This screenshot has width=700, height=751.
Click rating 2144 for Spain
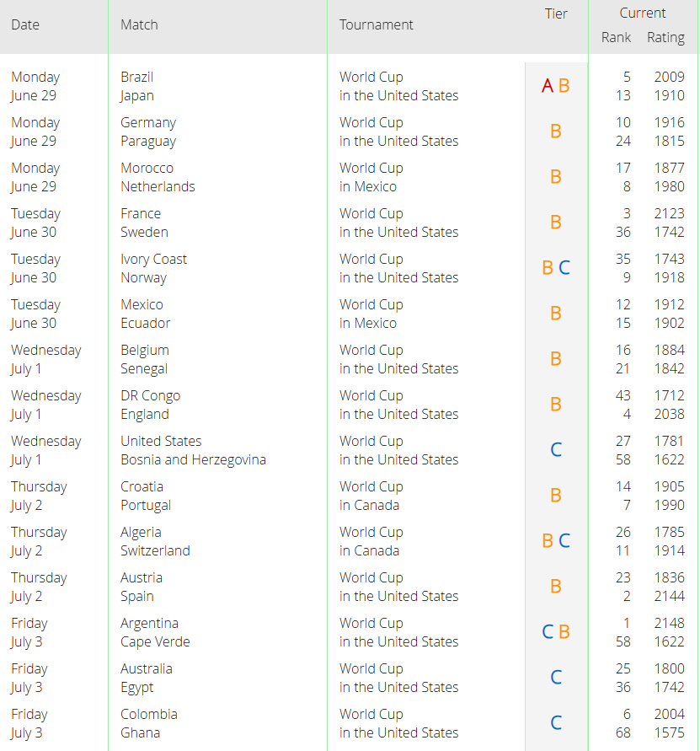point(670,596)
